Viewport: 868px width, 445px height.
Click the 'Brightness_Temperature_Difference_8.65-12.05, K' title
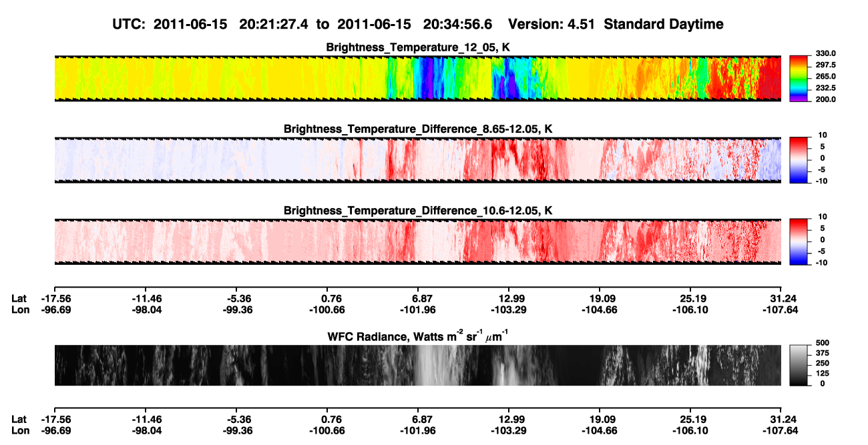(418, 129)
